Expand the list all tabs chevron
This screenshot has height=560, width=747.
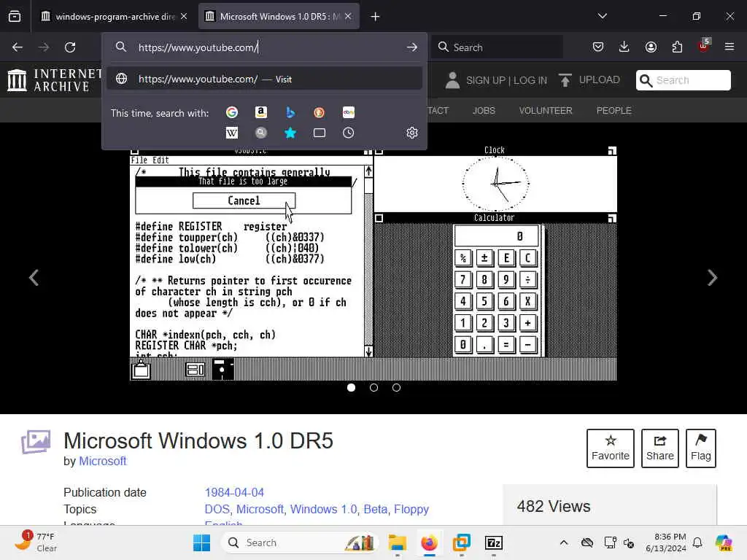[602, 16]
